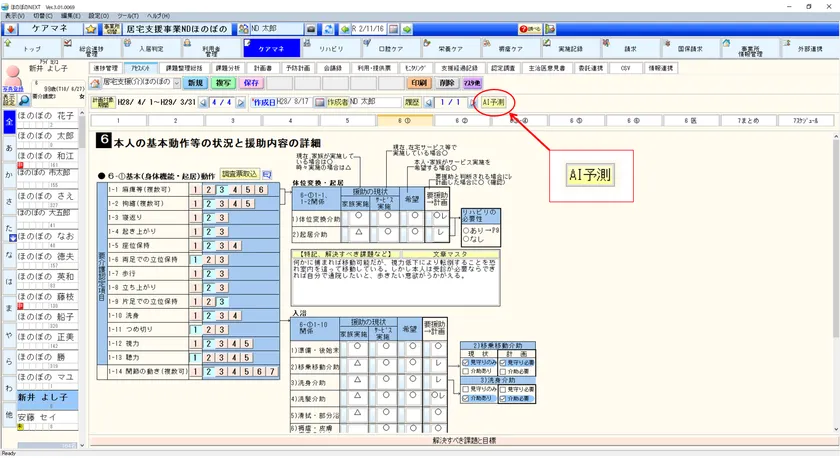The image size is (840, 458).
Task: Click the 削除 button
Action: point(447,83)
